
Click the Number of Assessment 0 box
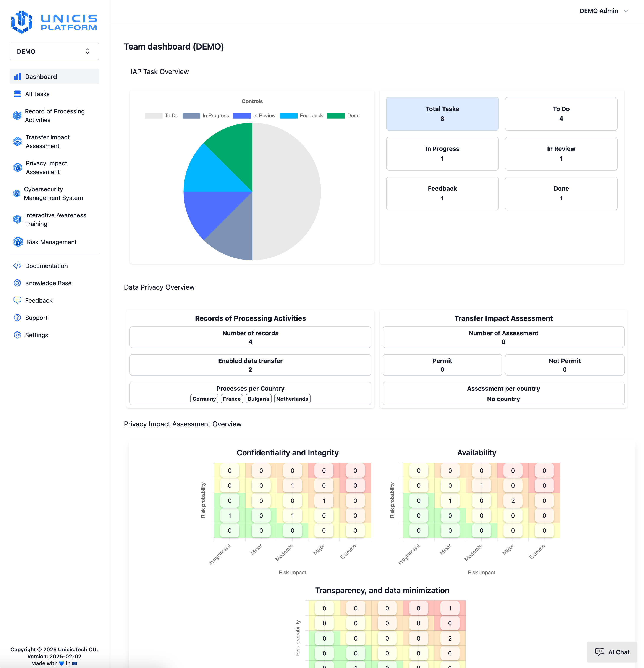(x=503, y=337)
